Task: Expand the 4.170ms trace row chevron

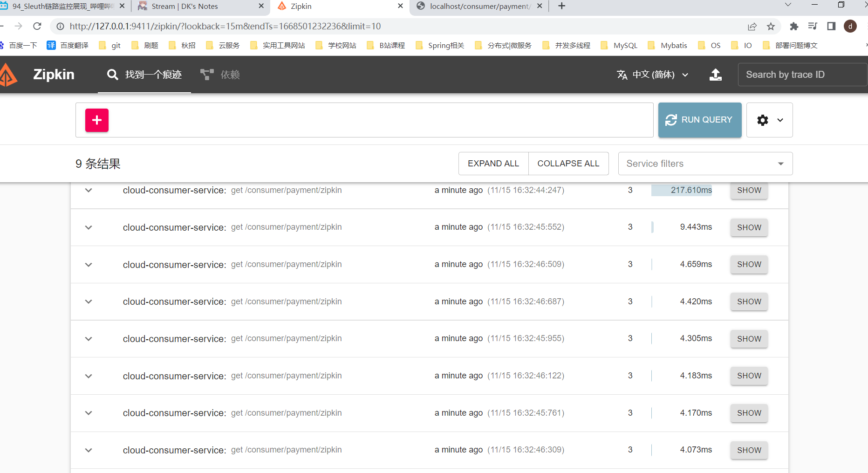Action: (89, 413)
